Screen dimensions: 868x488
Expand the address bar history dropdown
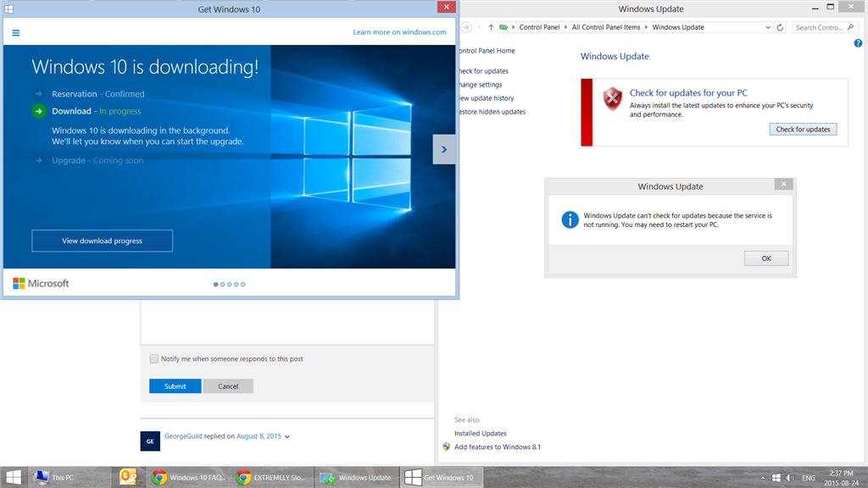pyautogui.click(x=768, y=27)
